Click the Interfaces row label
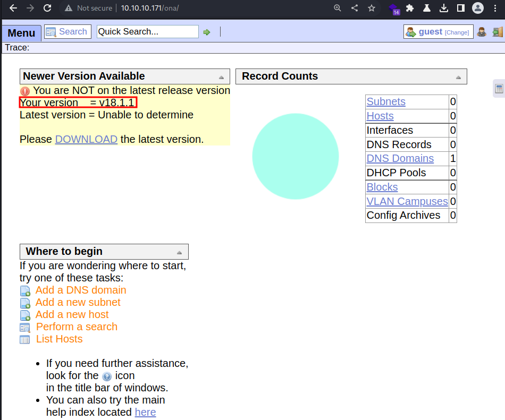 click(x=390, y=130)
